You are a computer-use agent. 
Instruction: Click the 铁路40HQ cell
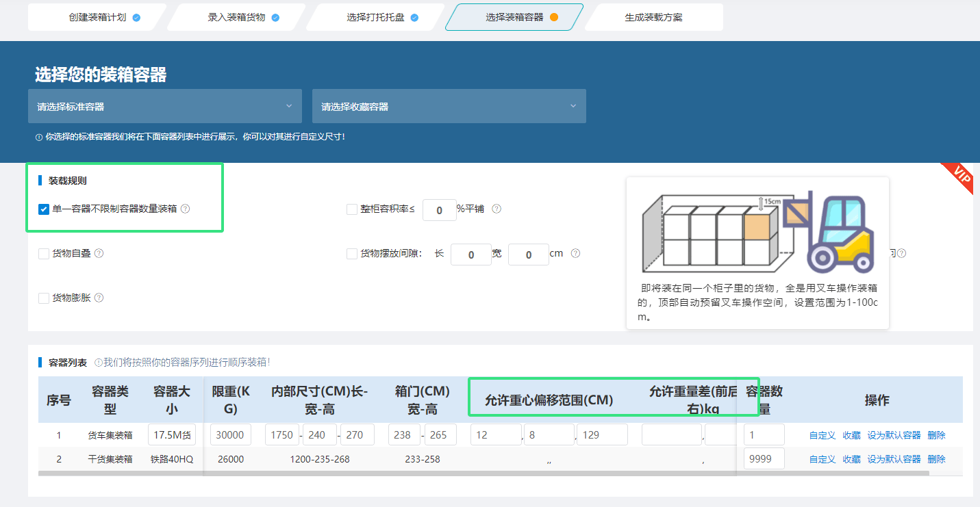pyautogui.click(x=172, y=459)
